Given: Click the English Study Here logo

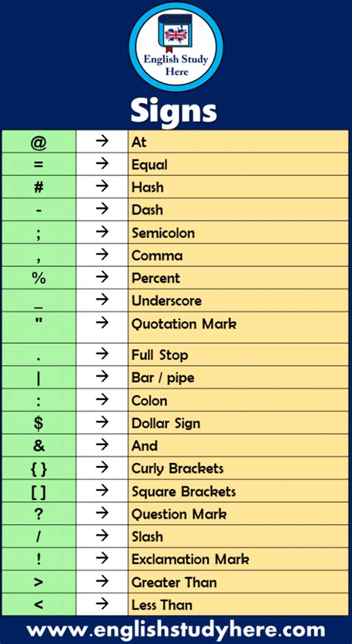Looking at the screenshot, I should 176,46.
